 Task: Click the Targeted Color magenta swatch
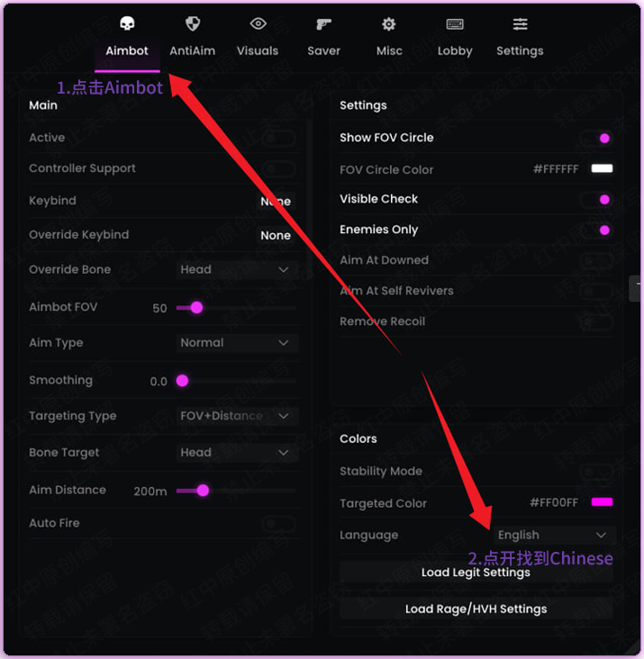[x=602, y=502]
